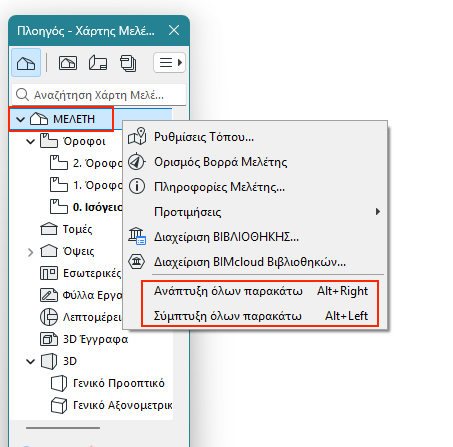453x447 pixels.
Task: Open the Publisher Sets icon
Action: pos(128,63)
